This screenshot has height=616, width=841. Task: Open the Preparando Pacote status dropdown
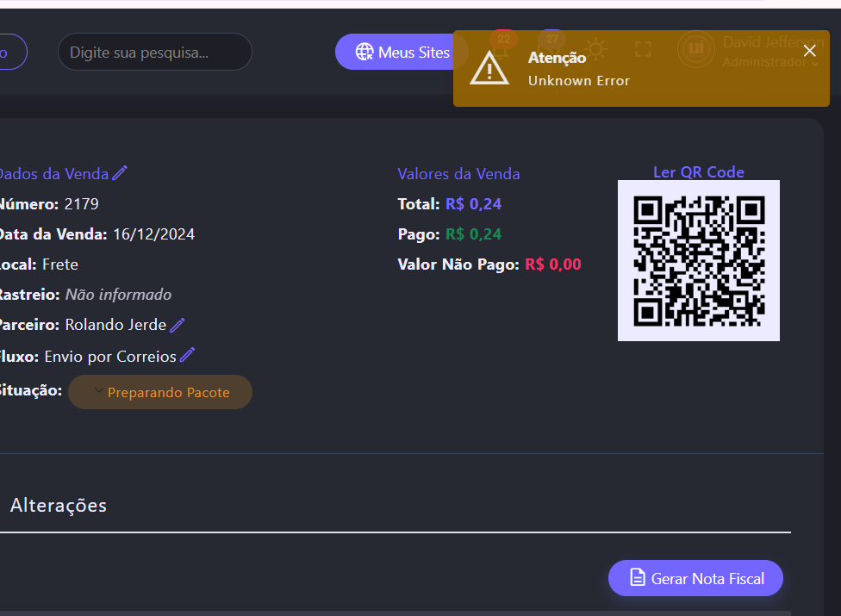point(160,392)
